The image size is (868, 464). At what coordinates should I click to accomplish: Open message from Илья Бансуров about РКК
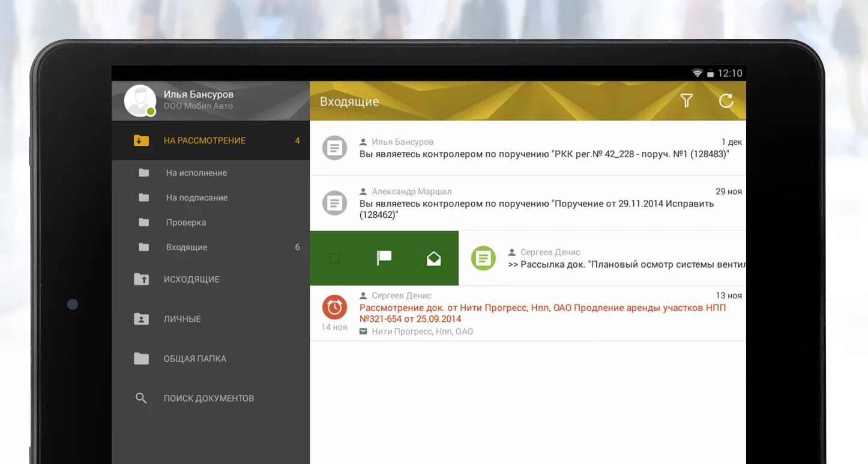(x=528, y=148)
